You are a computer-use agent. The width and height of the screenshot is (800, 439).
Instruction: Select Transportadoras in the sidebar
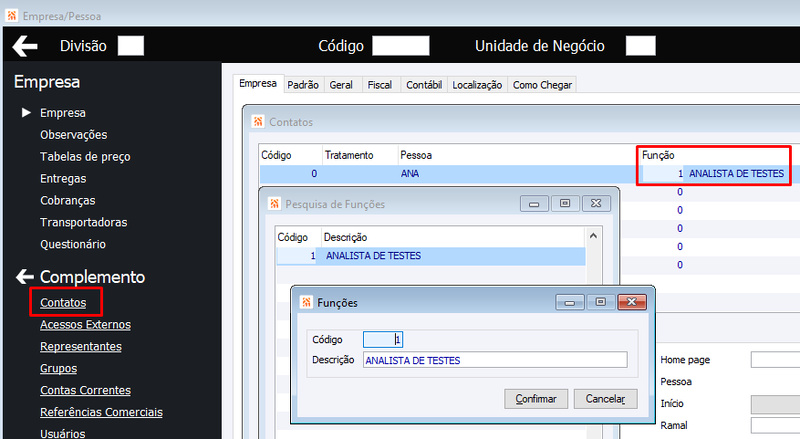tap(84, 223)
